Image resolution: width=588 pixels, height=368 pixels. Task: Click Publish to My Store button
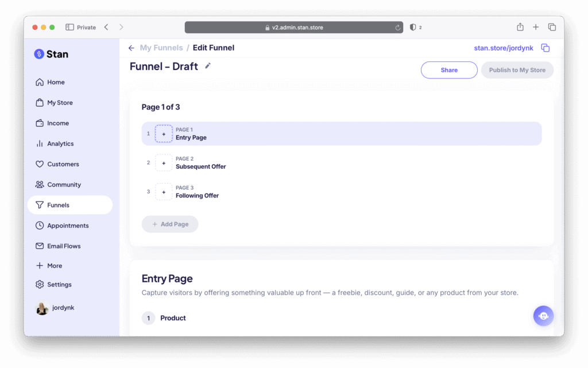517,70
